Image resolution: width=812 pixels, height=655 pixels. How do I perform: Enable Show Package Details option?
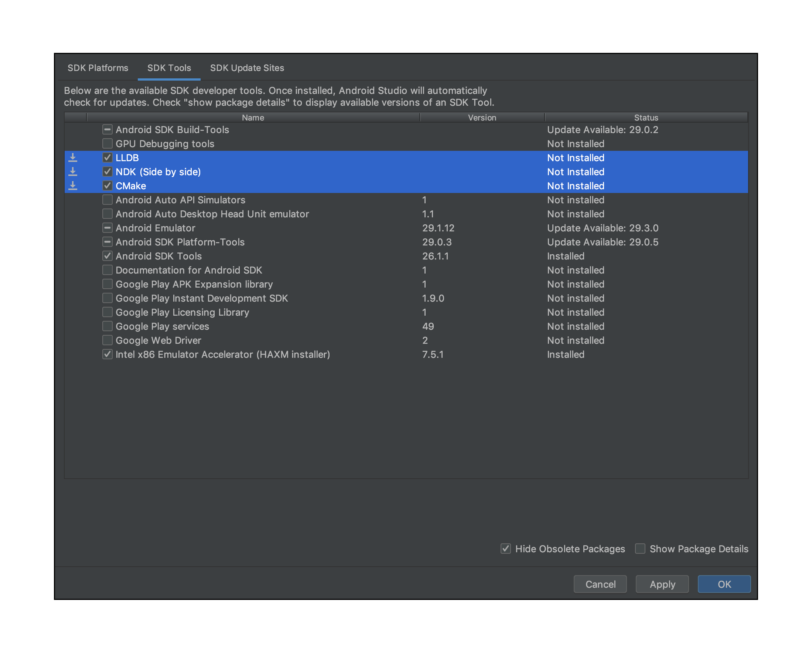(x=640, y=549)
